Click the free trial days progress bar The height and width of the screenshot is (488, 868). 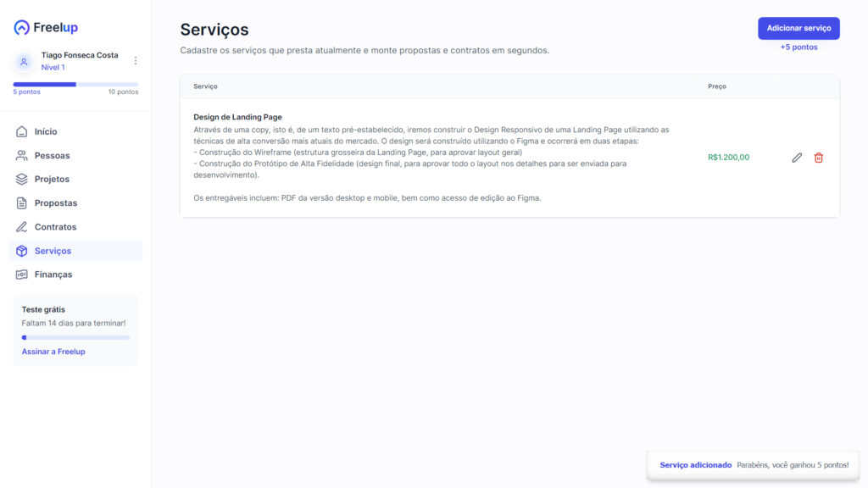tap(75, 337)
